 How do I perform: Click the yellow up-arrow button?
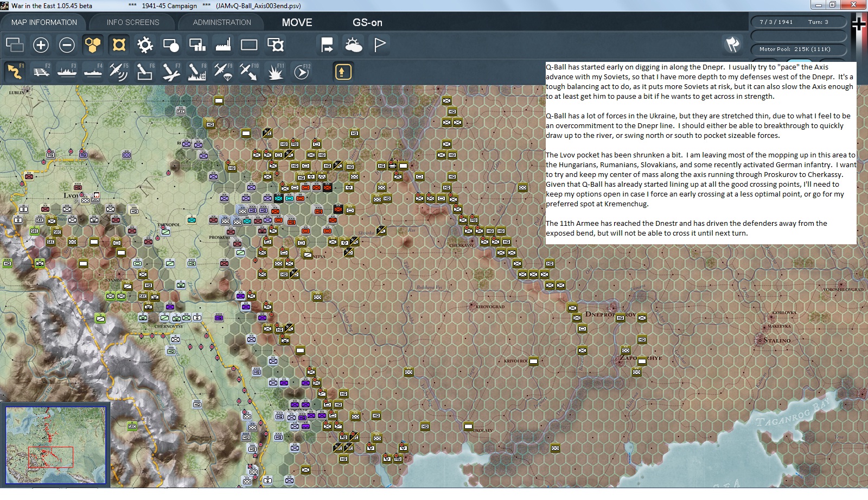pyautogui.click(x=343, y=72)
